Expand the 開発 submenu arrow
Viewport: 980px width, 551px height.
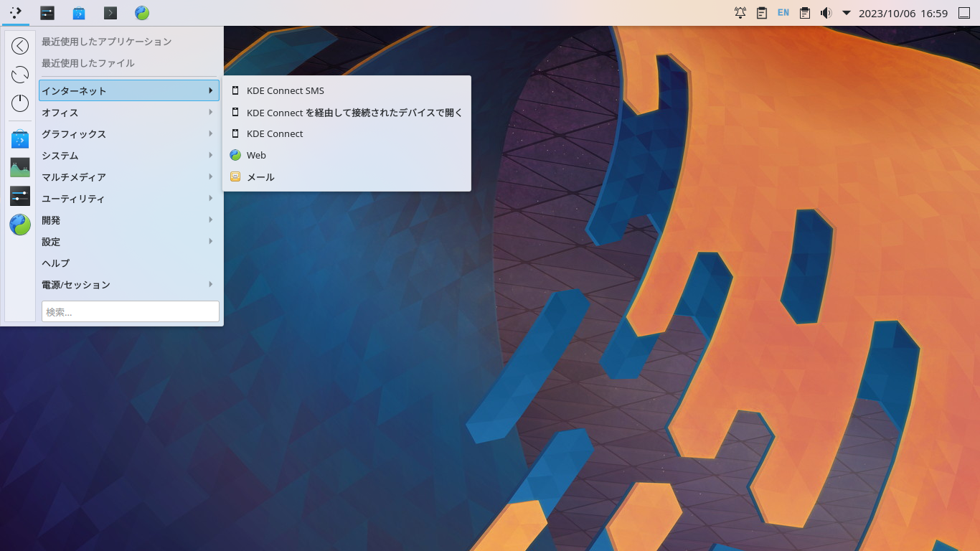click(x=211, y=220)
